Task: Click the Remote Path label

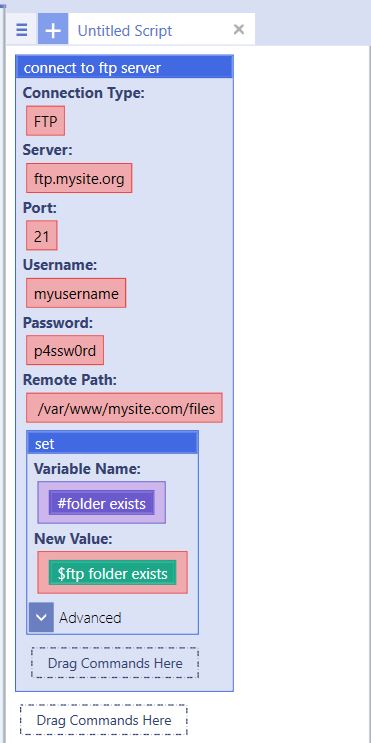Action: tap(70, 380)
